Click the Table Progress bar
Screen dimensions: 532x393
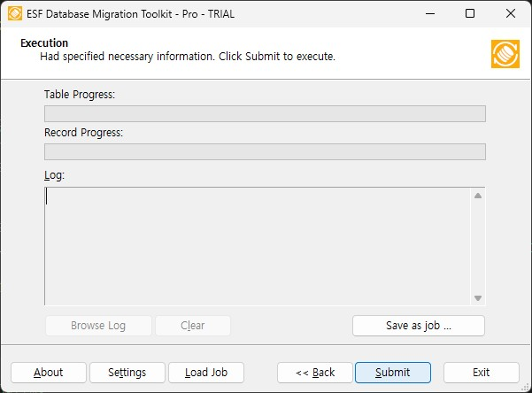(x=265, y=113)
